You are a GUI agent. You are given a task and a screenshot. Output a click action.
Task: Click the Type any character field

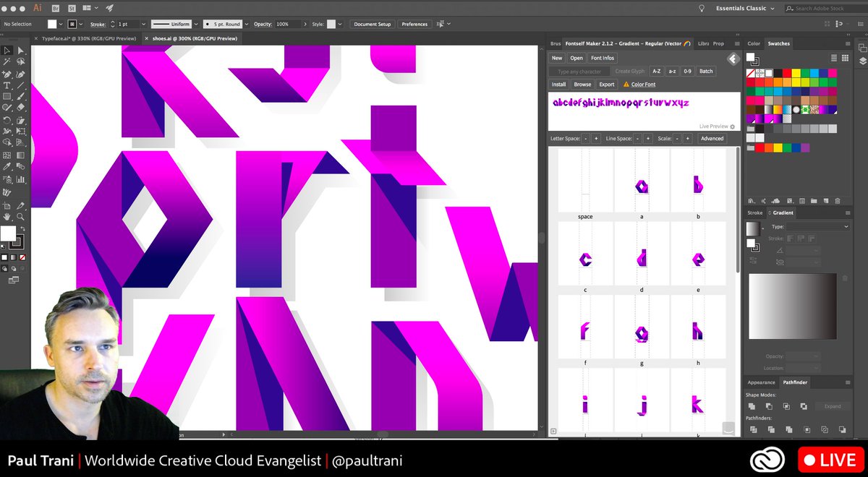(579, 71)
